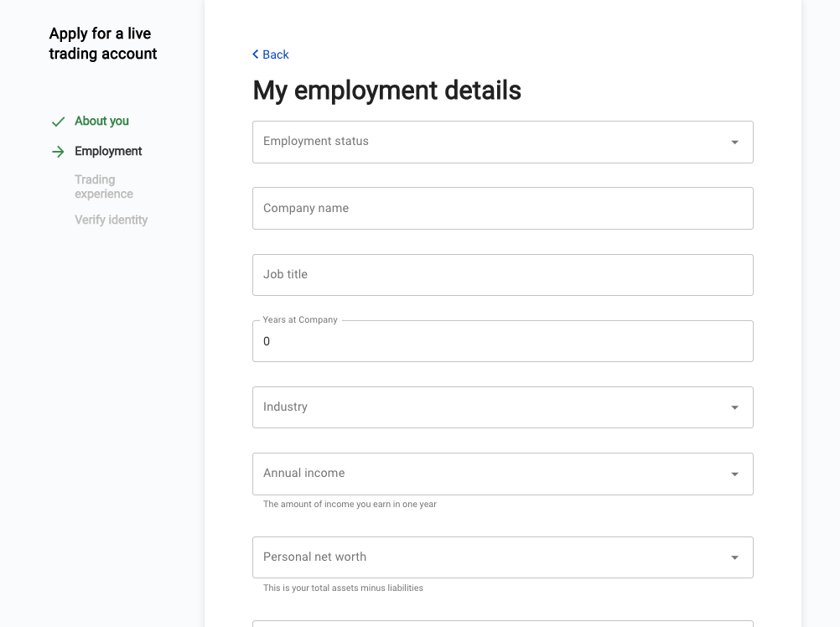The height and width of the screenshot is (627, 840).
Task: Focus the Company name field
Action: tap(502, 208)
